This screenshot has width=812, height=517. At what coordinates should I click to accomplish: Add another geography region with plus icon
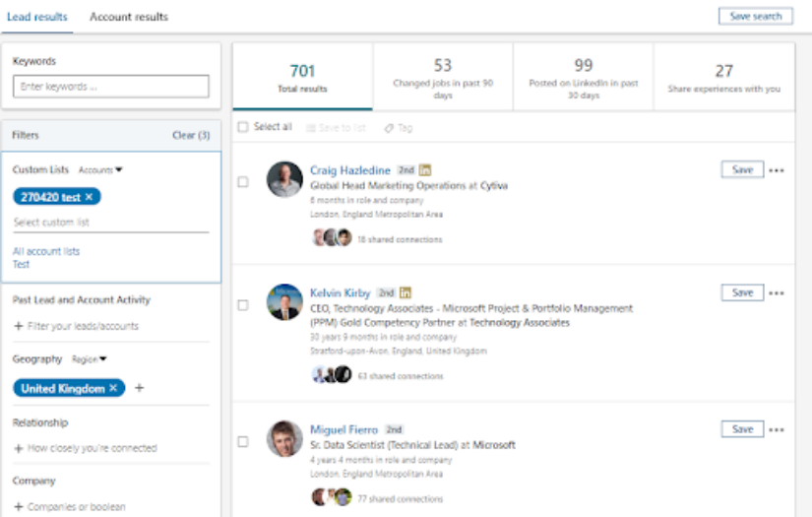140,388
